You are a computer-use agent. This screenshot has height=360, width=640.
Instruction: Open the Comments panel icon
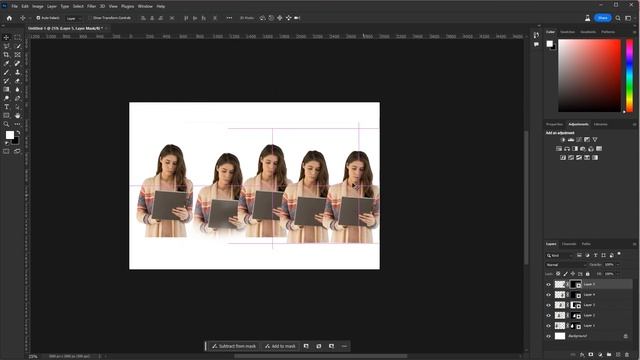click(x=536, y=44)
